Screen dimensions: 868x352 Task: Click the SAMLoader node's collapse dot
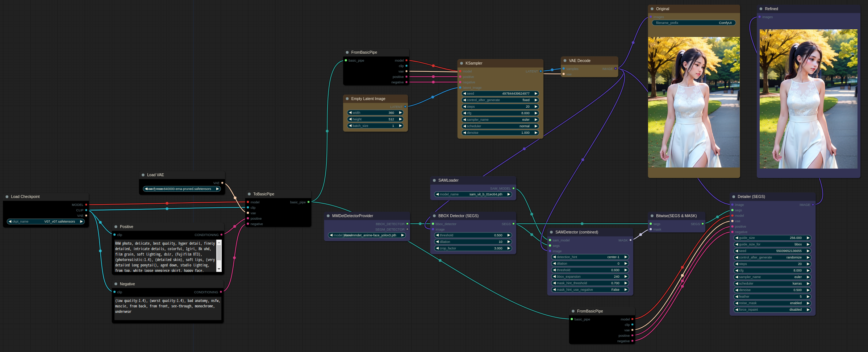click(x=434, y=181)
